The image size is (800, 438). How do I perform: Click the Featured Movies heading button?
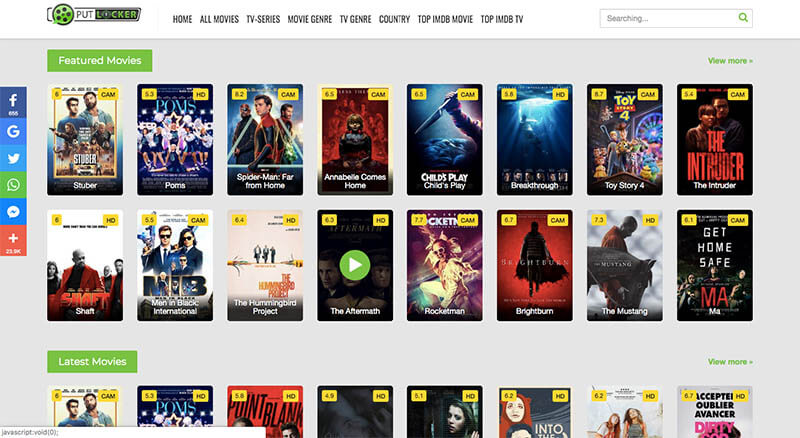tap(99, 60)
